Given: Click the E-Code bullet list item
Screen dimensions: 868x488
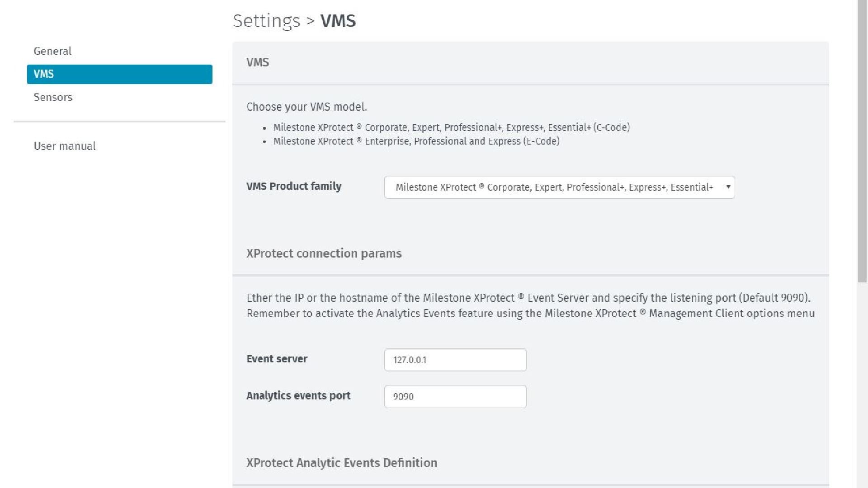Looking at the screenshot, I should pyautogui.click(x=416, y=141).
